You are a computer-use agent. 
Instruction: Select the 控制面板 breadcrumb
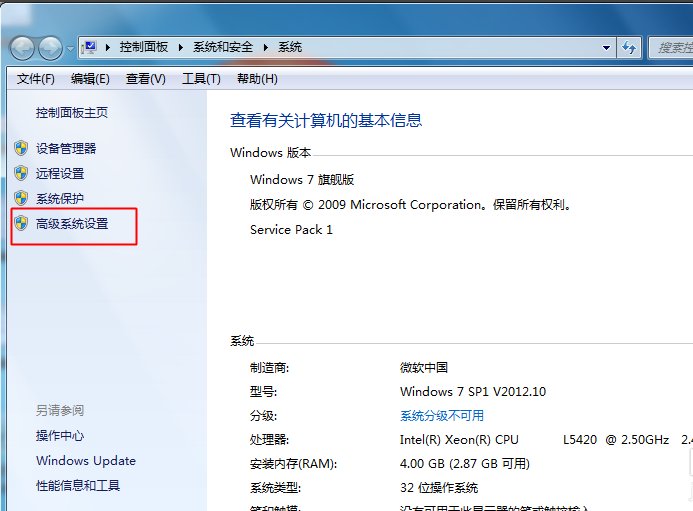144,47
